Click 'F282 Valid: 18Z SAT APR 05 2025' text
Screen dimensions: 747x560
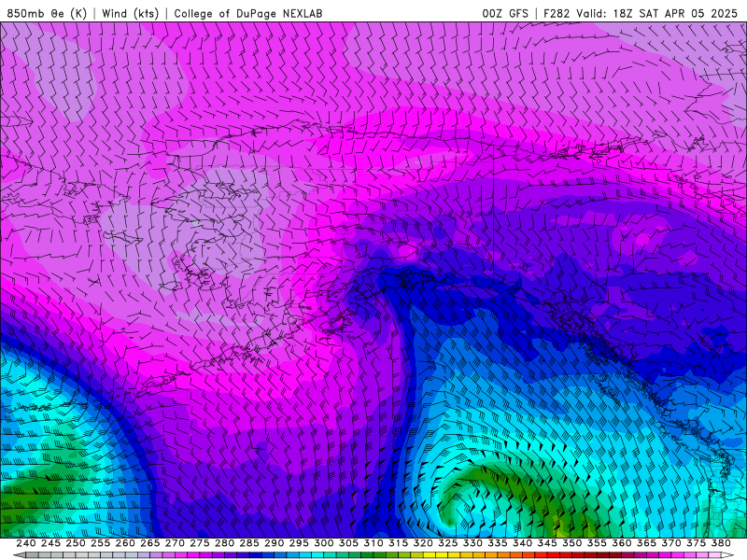tap(641, 13)
